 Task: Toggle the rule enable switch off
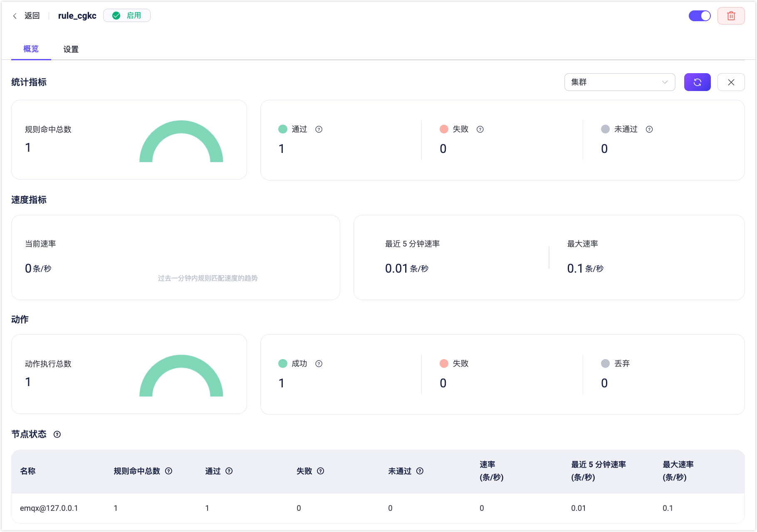point(700,16)
